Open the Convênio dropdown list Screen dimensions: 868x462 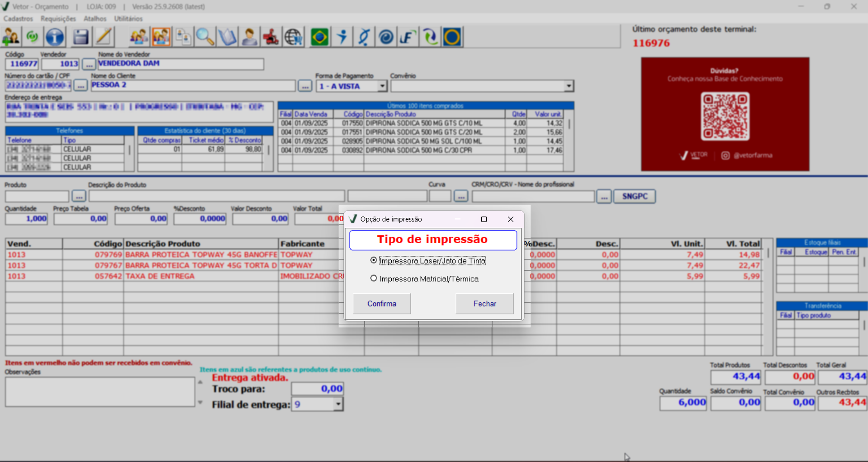[x=569, y=86]
